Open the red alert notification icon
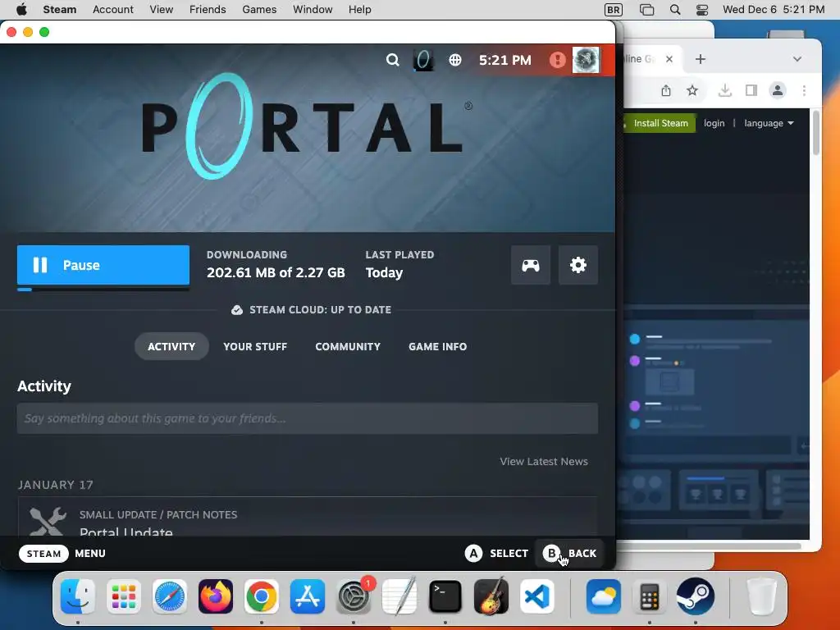 (x=557, y=60)
